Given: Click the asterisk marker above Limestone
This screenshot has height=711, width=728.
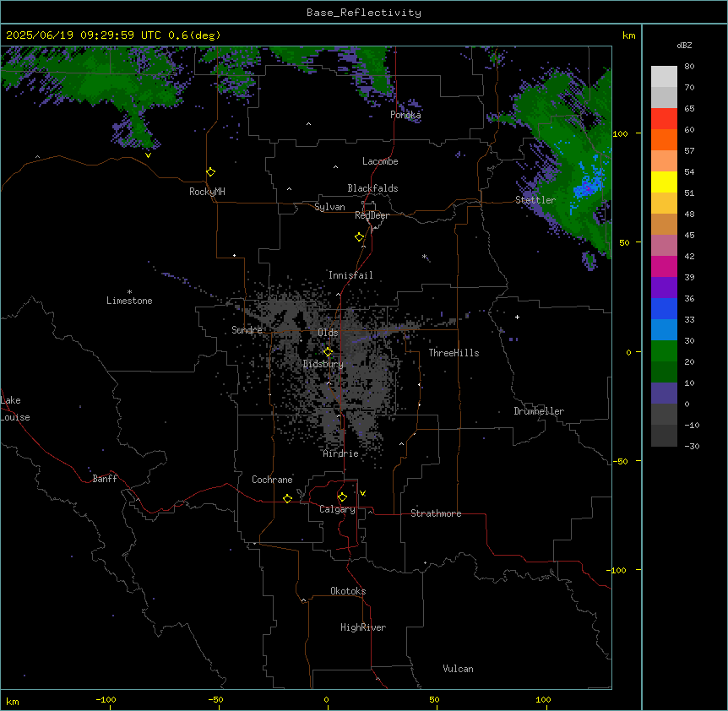Looking at the screenshot, I should pos(129,292).
